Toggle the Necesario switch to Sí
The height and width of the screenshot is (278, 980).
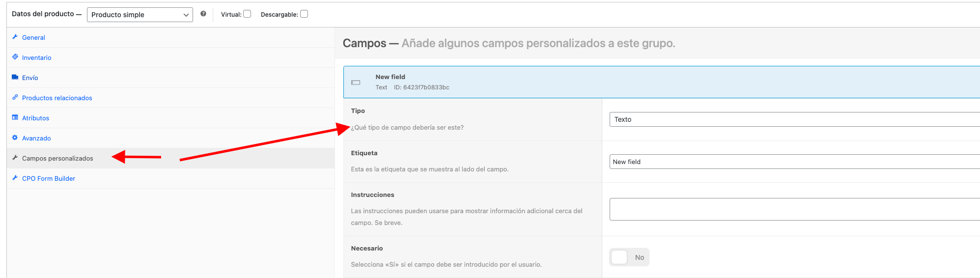[x=629, y=257]
